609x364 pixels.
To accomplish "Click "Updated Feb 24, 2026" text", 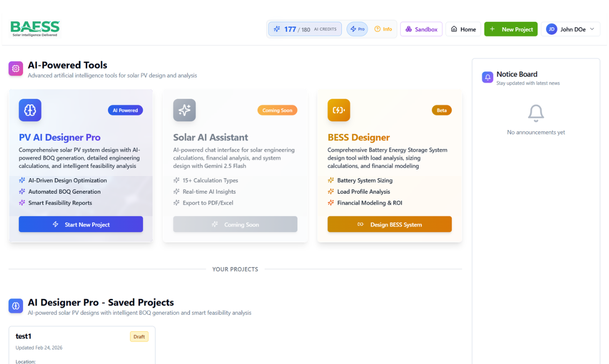I will (x=39, y=348).
